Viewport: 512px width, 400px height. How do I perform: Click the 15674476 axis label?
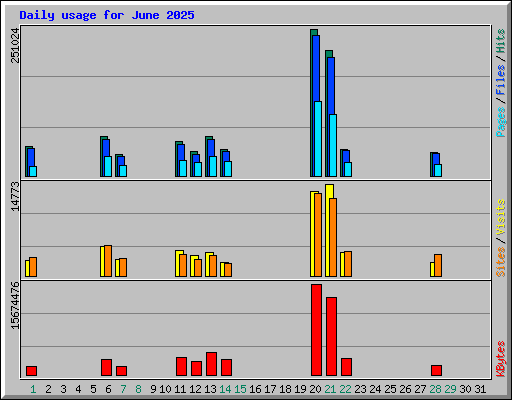click(x=15, y=305)
